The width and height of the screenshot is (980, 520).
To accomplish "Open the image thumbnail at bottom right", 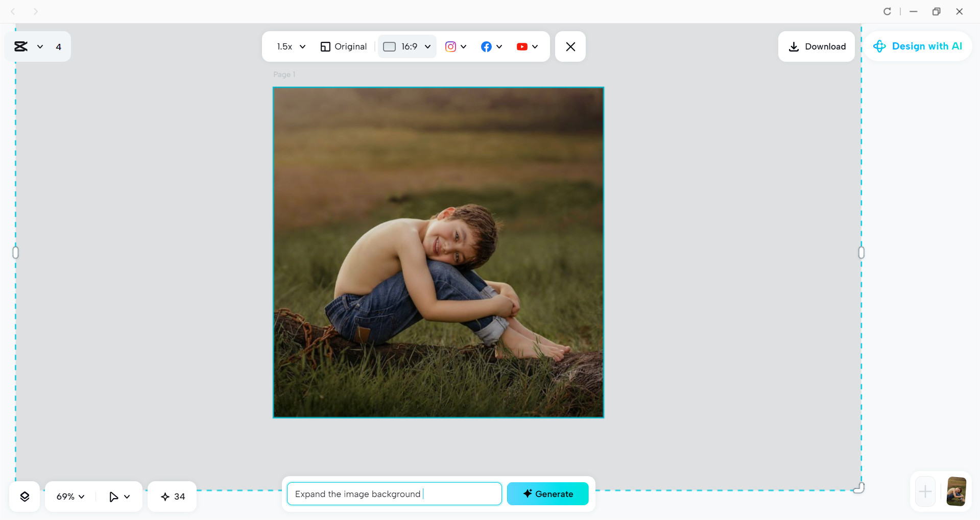I will click(x=955, y=491).
